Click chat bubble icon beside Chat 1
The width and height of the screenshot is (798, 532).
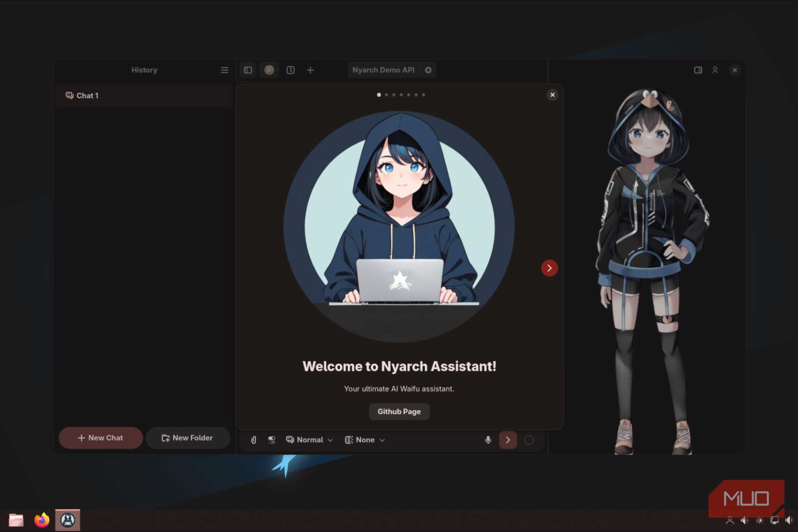69,95
